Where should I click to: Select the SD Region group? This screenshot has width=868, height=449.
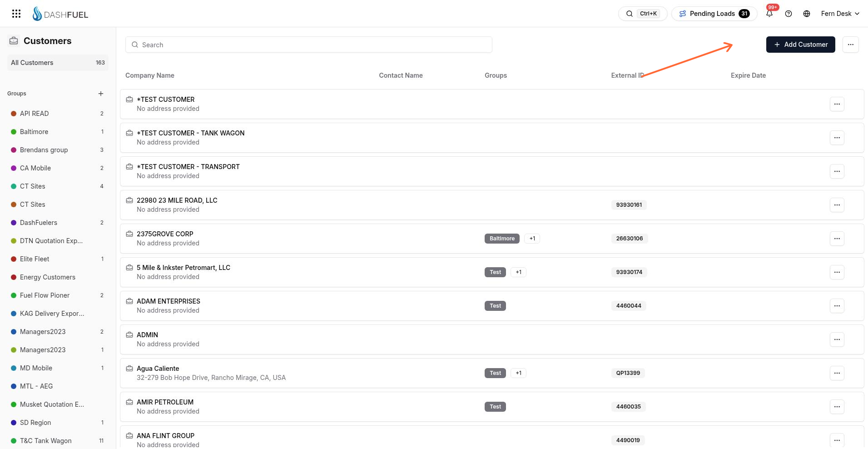coord(58,423)
